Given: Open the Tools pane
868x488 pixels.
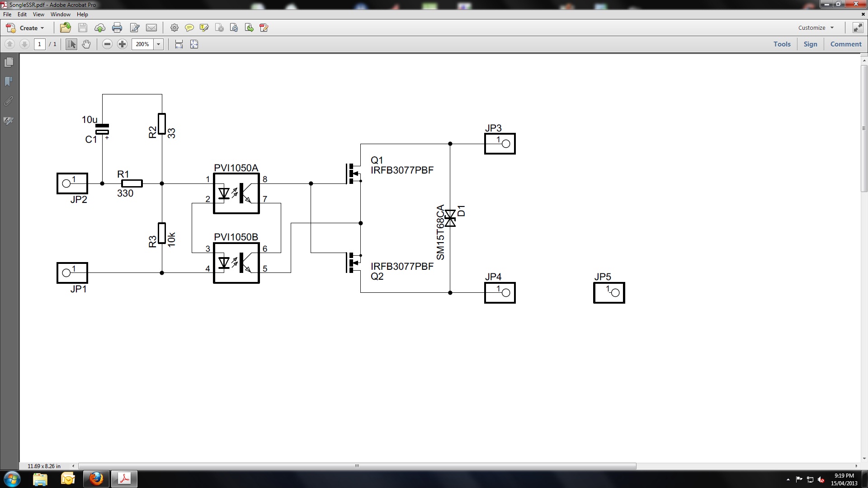Looking at the screenshot, I should tap(782, 44).
